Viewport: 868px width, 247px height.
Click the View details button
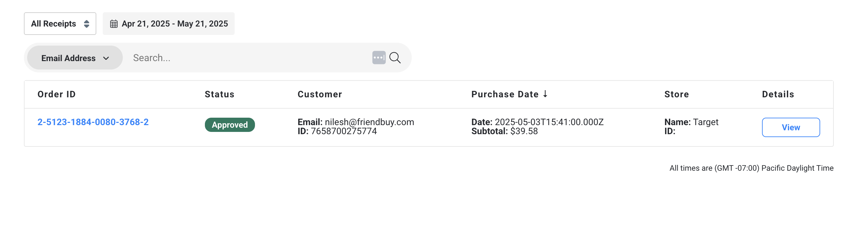click(791, 127)
